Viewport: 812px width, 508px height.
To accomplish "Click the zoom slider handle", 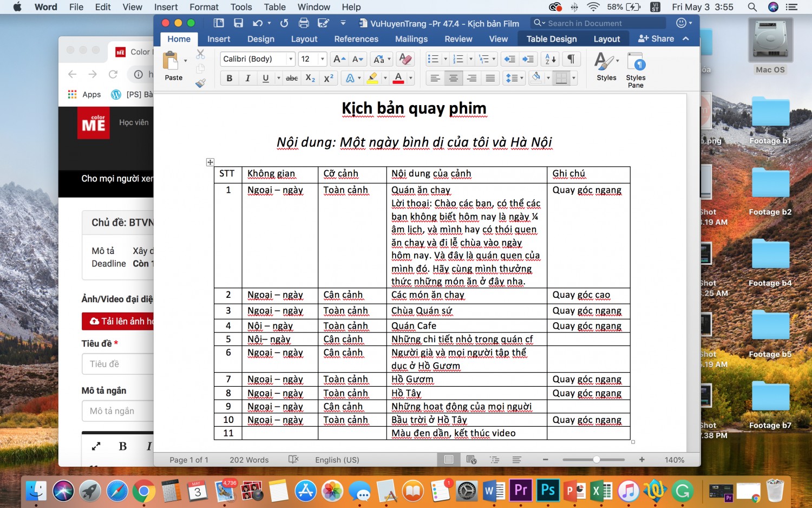I will [x=596, y=459].
